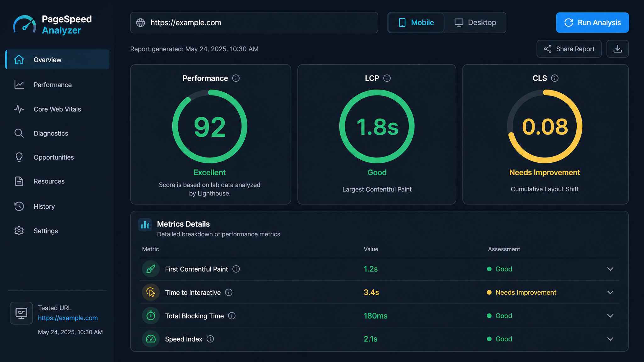Expand the First Contentful Paint row
The width and height of the screenshot is (644, 362).
610,269
